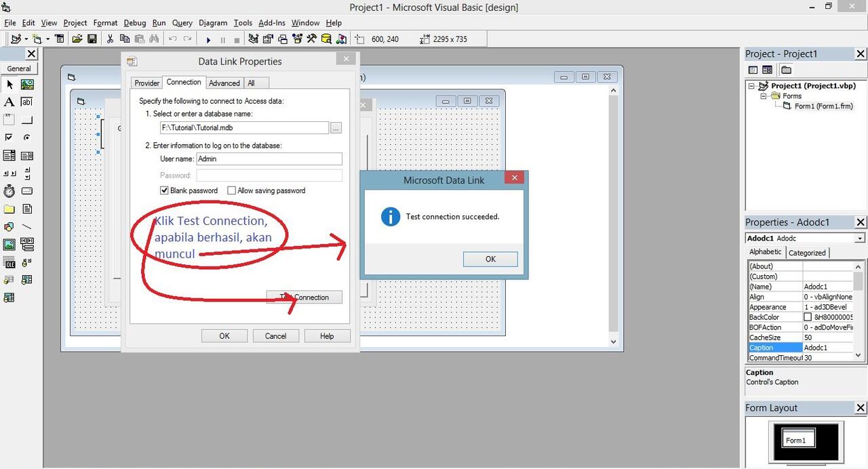Uncheck the Blank password checkbox
The height and width of the screenshot is (469, 868).
click(x=164, y=190)
